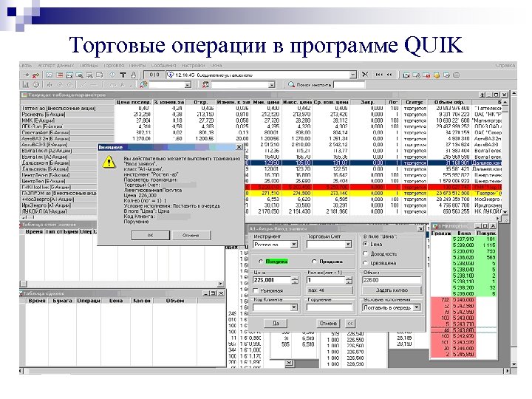The width and height of the screenshot is (532, 399).
Task: Click the skip-to-first message arrows icon
Action: pos(379,75)
